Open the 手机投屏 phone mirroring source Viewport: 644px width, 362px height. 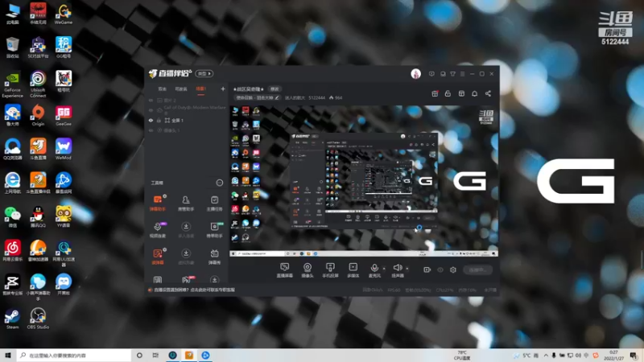coord(330,270)
